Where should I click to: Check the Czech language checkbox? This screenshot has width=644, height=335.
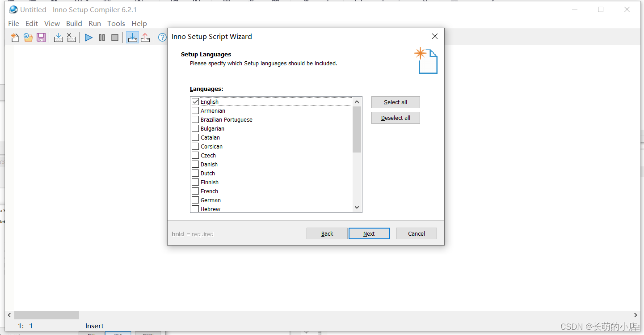pos(195,155)
